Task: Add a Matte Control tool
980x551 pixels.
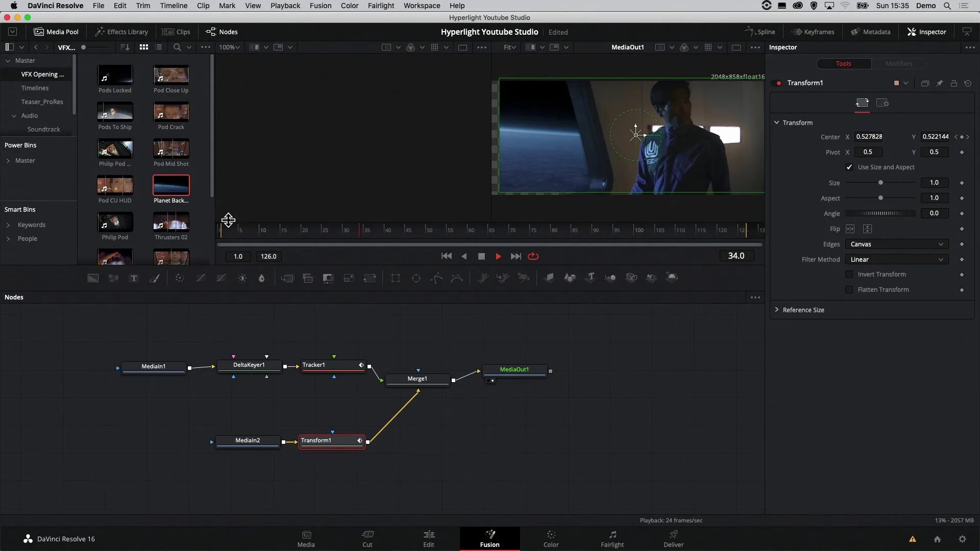Action: point(328,278)
